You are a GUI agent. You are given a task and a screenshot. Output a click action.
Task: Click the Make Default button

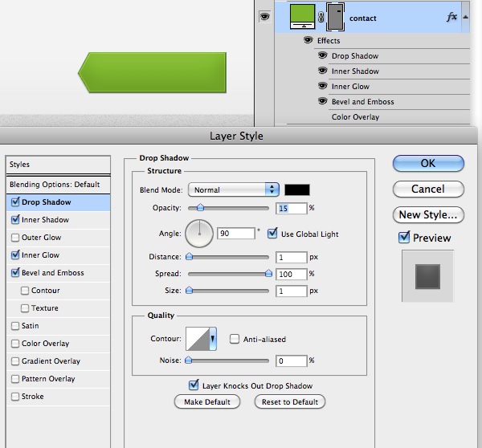pyautogui.click(x=207, y=401)
